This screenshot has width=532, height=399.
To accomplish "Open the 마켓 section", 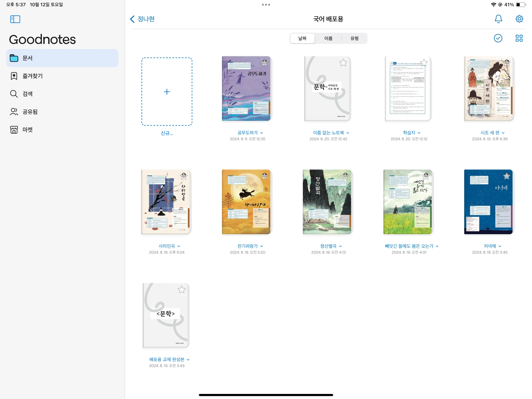I will (28, 130).
